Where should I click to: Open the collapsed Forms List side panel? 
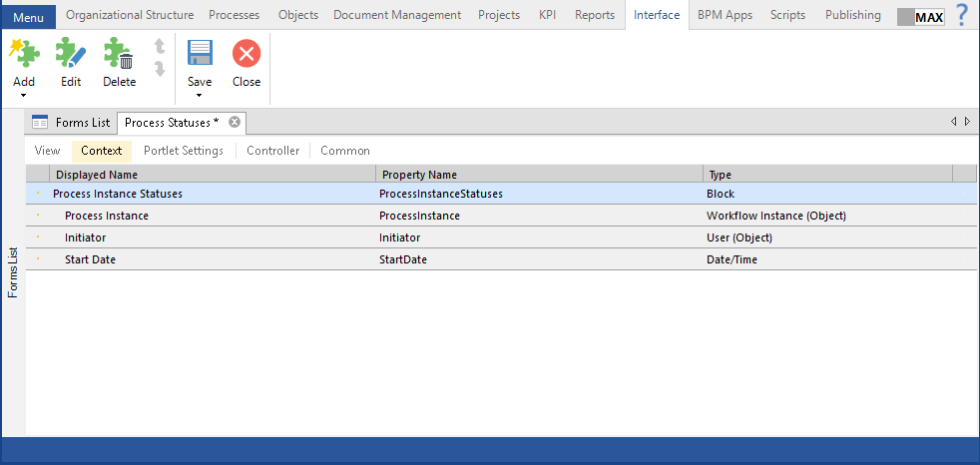pos(13,271)
